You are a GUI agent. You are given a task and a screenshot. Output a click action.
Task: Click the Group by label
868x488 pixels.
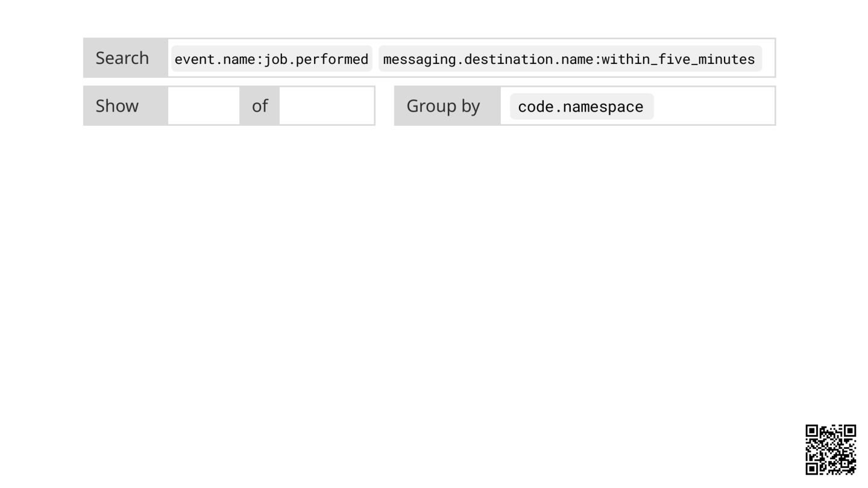coord(443,106)
